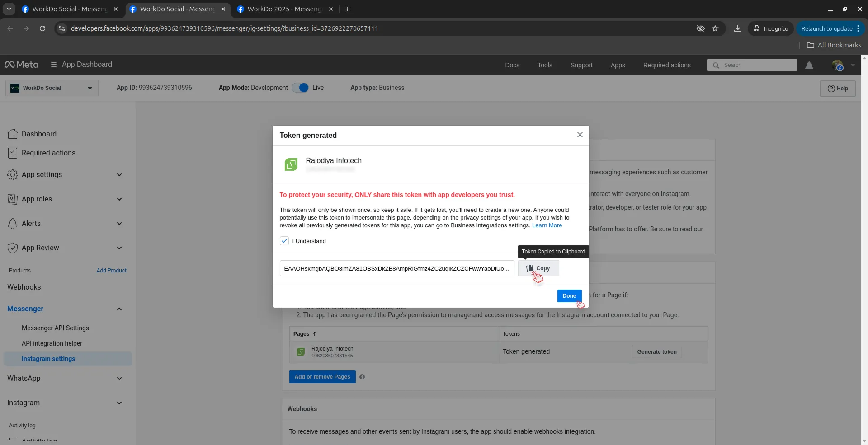Click the browser downloads icon

(x=737, y=28)
